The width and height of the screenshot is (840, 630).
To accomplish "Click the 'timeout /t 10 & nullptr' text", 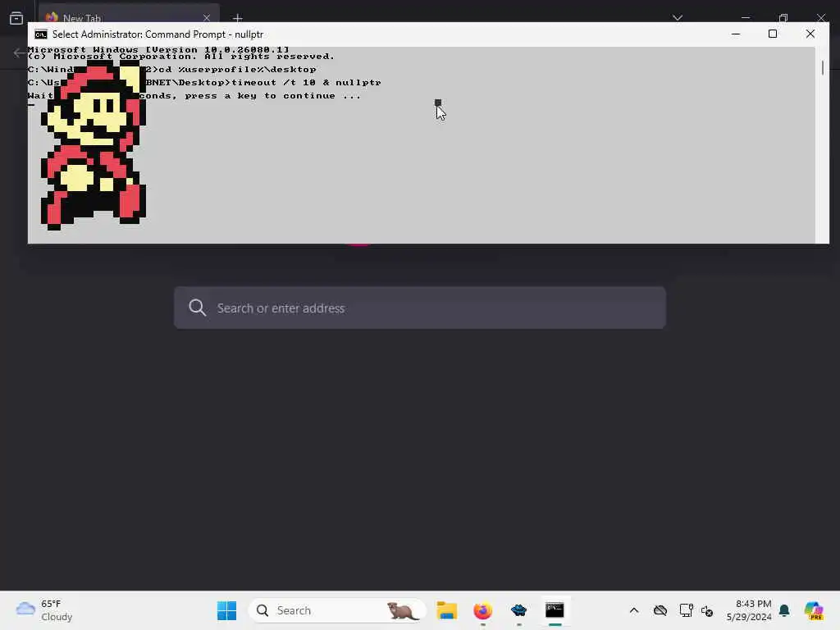I will click(306, 83).
